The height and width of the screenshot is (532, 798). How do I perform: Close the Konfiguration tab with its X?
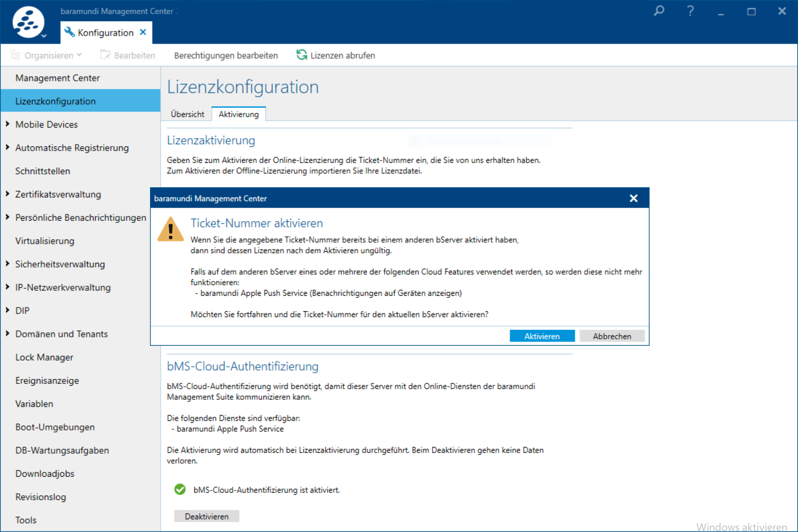pos(143,32)
